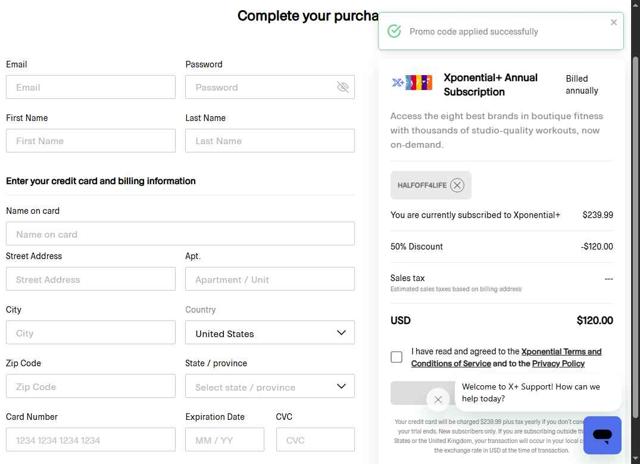Open the Country dropdown showing United States
Image resolution: width=640 pixels, height=464 pixels.
coord(270,333)
